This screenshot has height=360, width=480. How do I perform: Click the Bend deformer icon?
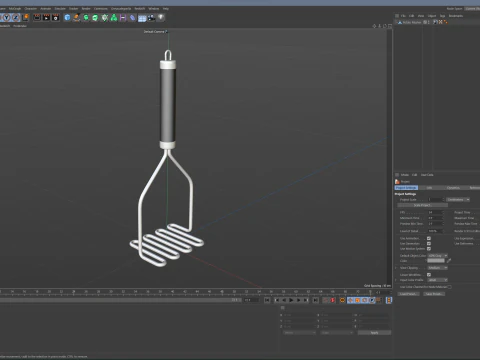[x=133, y=18]
